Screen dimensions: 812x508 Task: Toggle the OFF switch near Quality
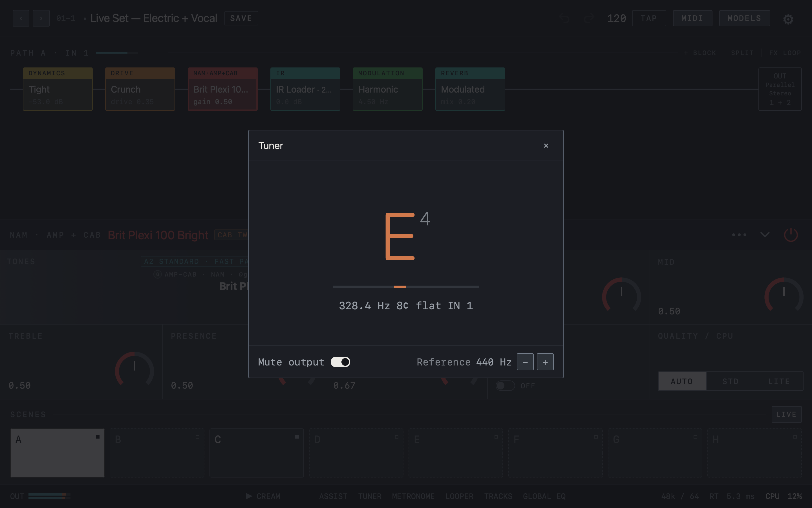[x=505, y=386]
